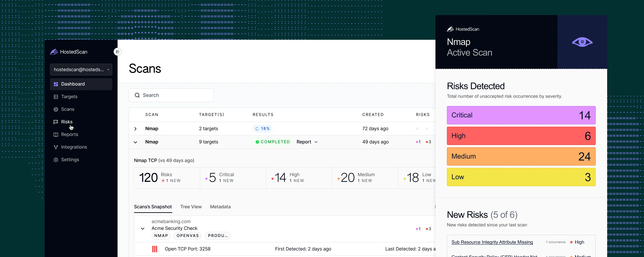Collapse the sidebar with the panel toggle button
Viewport: 644px width, 257px height.
pyautogui.click(x=118, y=52)
